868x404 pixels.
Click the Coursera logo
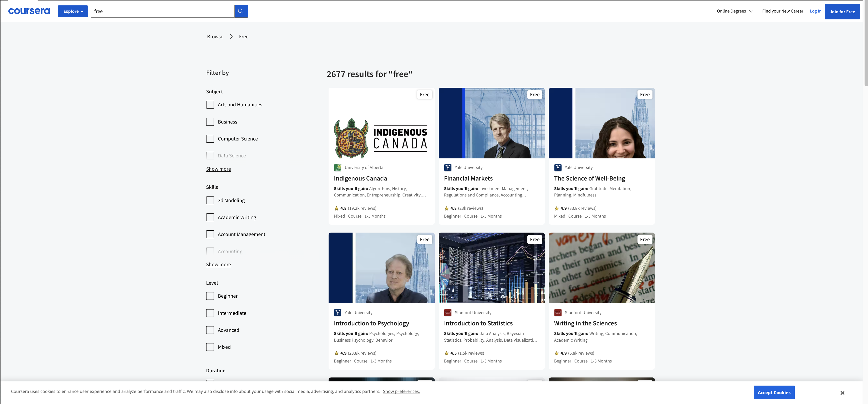click(x=29, y=11)
